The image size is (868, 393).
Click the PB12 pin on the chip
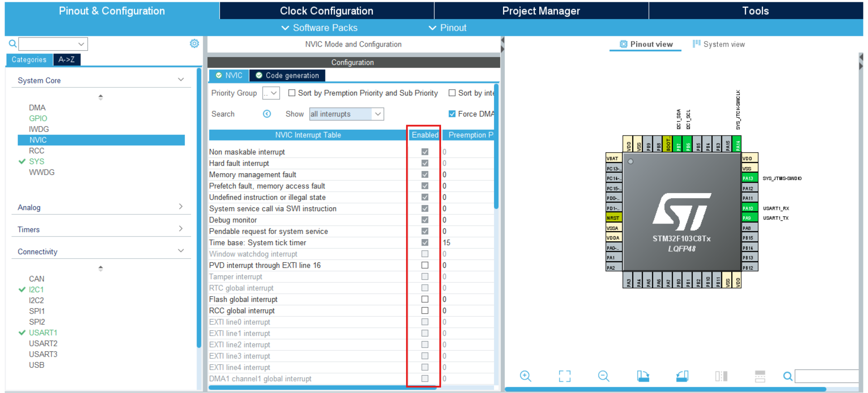(749, 267)
